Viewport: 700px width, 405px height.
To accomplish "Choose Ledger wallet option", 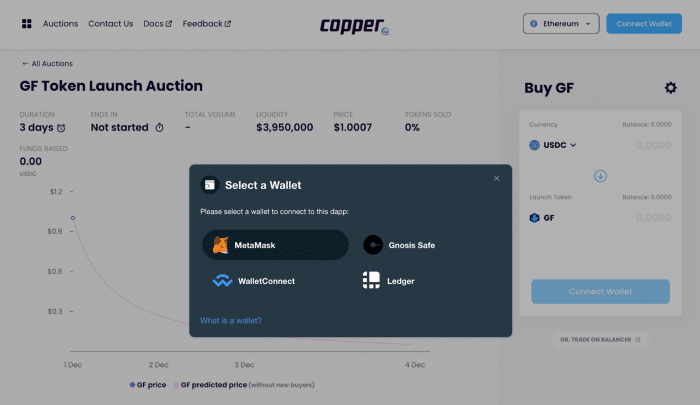I will (x=389, y=281).
